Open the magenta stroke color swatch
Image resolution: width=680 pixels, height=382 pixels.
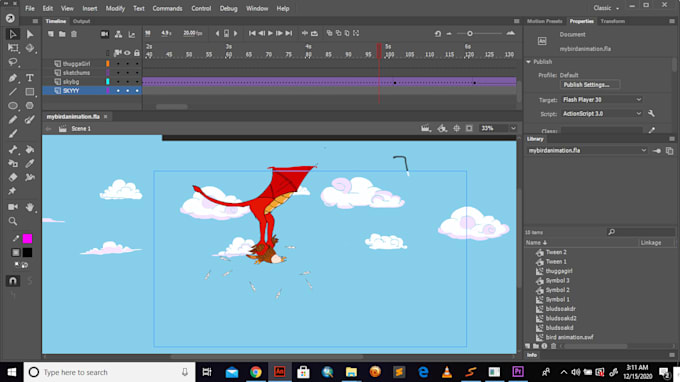pyautogui.click(x=27, y=238)
